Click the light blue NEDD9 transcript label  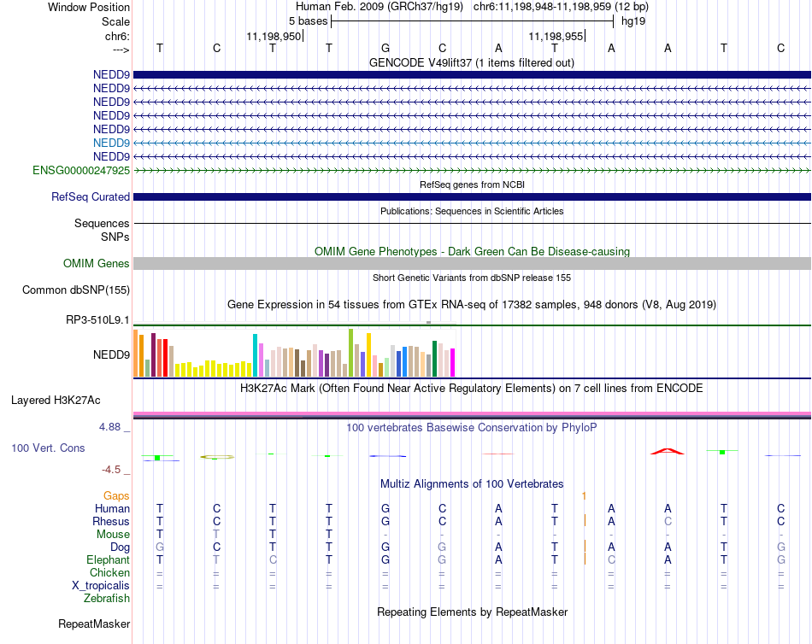111,143
